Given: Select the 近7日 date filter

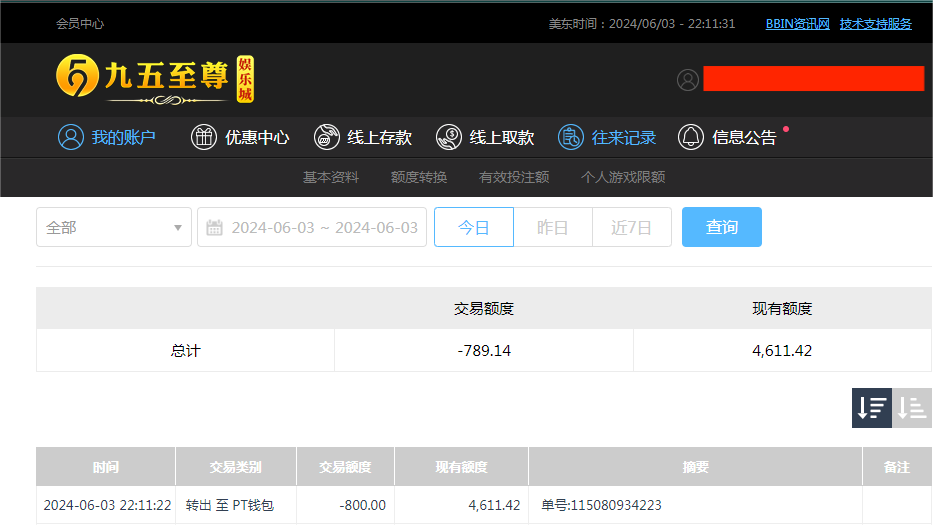Looking at the screenshot, I should click(x=632, y=227).
